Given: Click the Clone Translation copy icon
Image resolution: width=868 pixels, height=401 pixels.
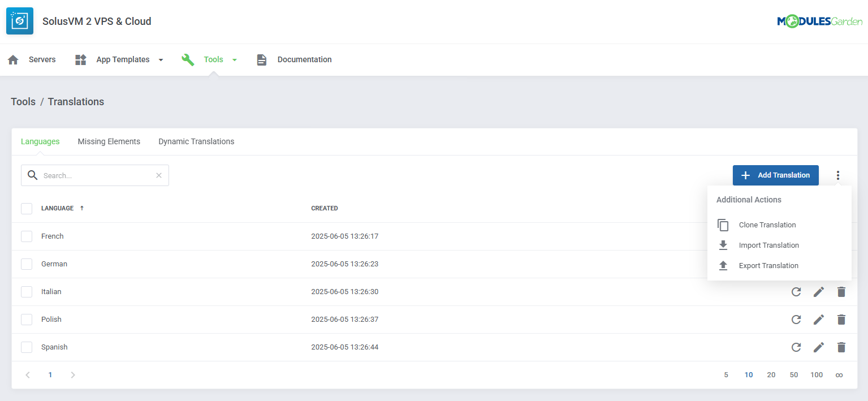Looking at the screenshot, I should (723, 225).
